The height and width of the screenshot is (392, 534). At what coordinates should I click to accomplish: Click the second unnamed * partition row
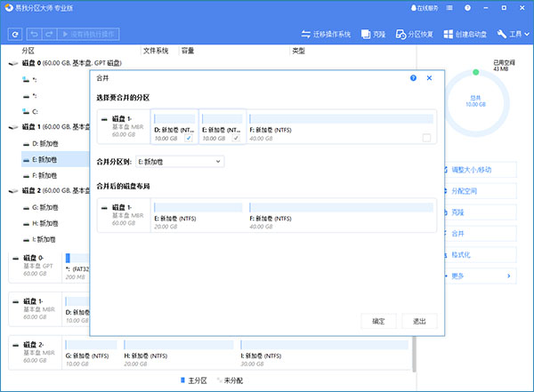click(55, 96)
